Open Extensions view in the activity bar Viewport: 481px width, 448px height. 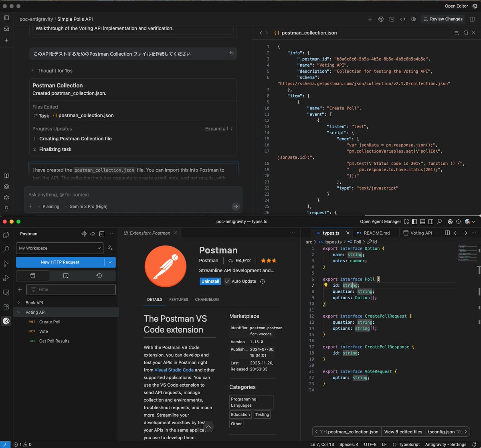pyautogui.click(x=6, y=307)
